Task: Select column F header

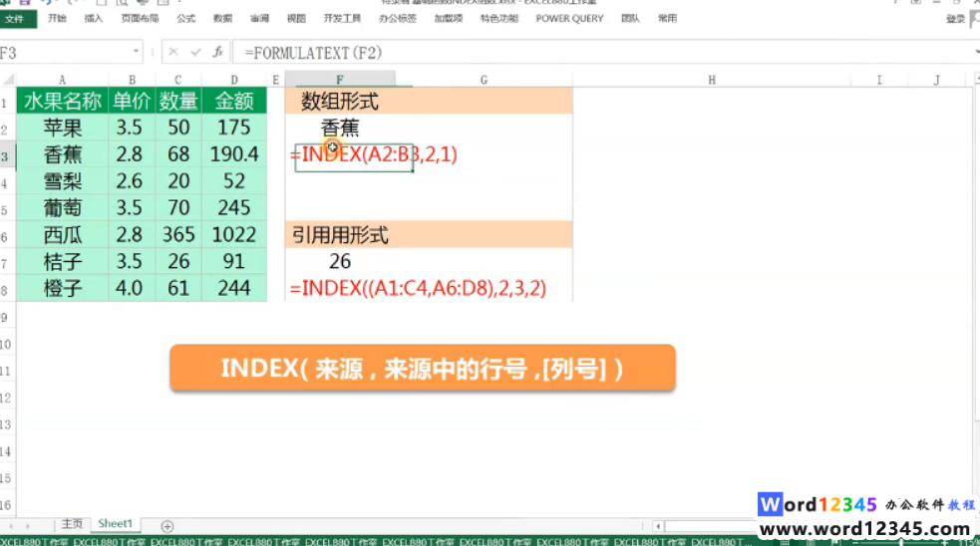Action: pyautogui.click(x=340, y=80)
